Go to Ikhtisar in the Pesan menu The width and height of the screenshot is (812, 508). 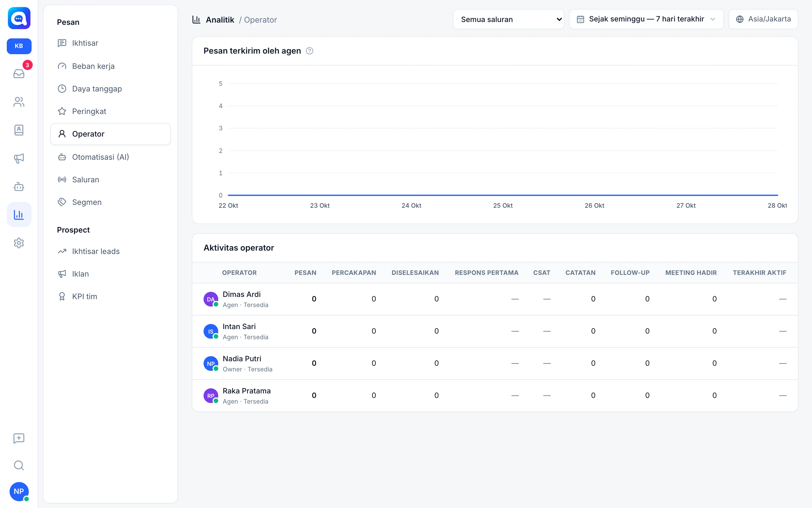(x=111, y=43)
